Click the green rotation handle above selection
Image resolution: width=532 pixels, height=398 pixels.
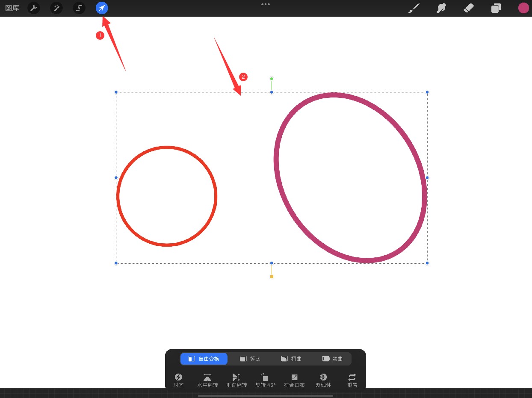(x=272, y=79)
